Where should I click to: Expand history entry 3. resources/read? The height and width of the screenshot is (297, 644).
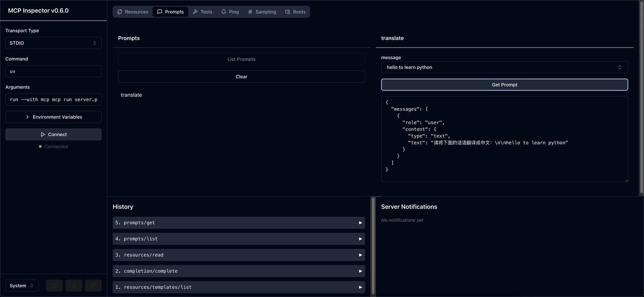(x=239, y=255)
